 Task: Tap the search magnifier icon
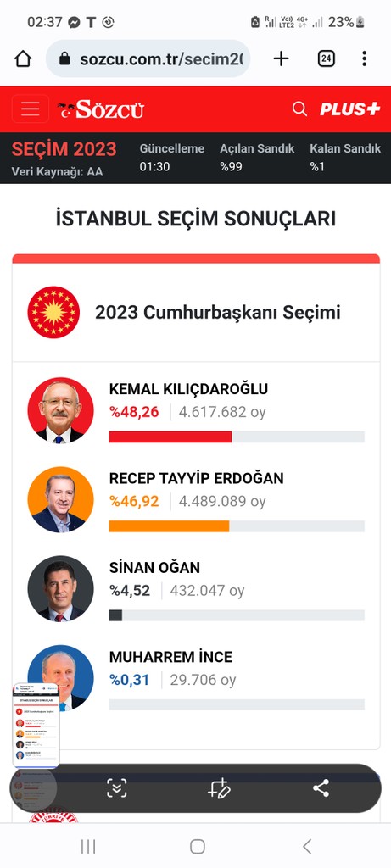(299, 109)
